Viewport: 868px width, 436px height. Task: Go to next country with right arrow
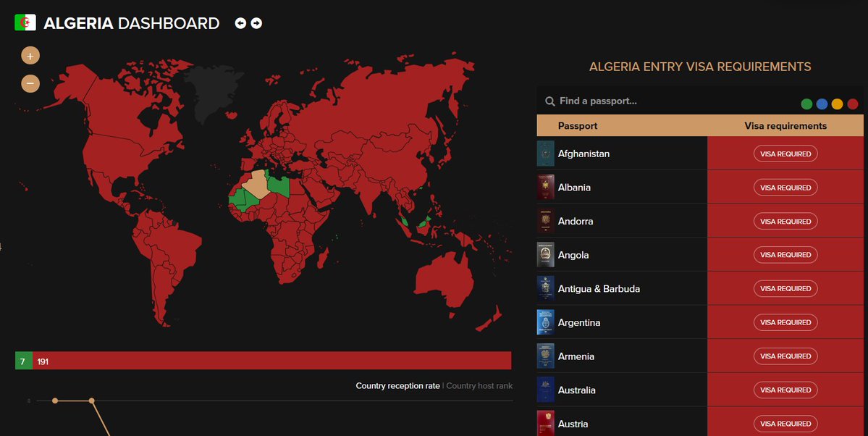click(x=256, y=23)
